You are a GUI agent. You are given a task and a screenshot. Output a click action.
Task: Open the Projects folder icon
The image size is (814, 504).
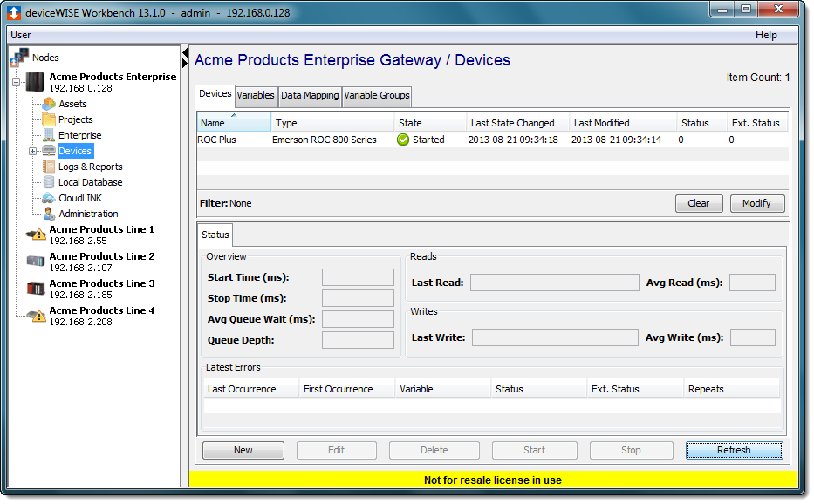[x=48, y=119]
